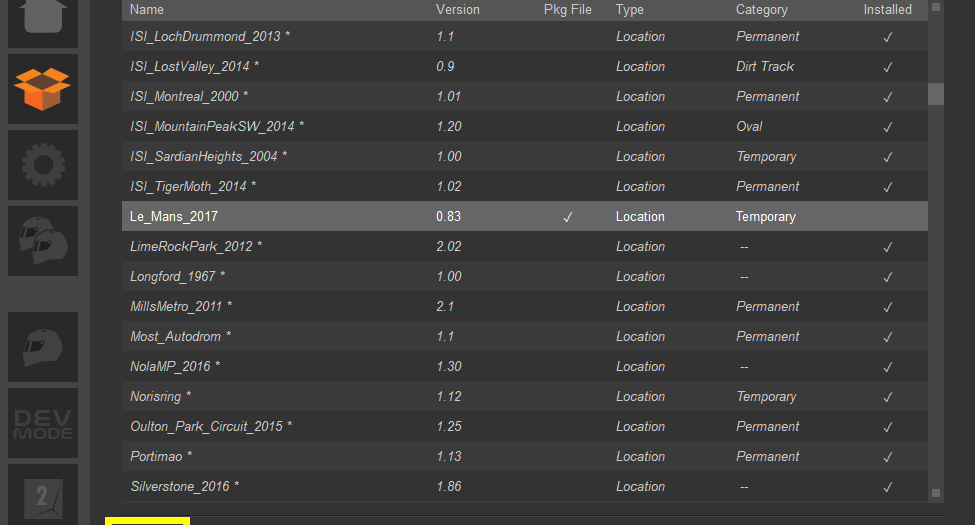This screenshot has width=975, height=525.
Task: Open the gear settings icon in sidebar
Action: click(x=42, y=165)
